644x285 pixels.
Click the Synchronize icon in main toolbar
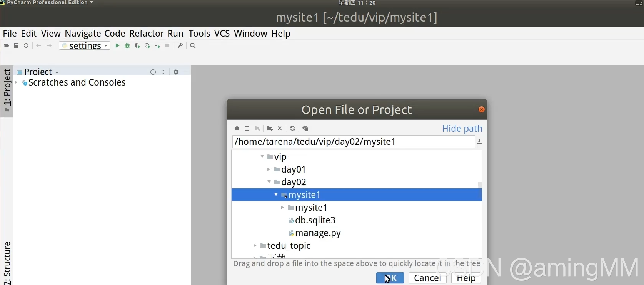coord(26,45)
